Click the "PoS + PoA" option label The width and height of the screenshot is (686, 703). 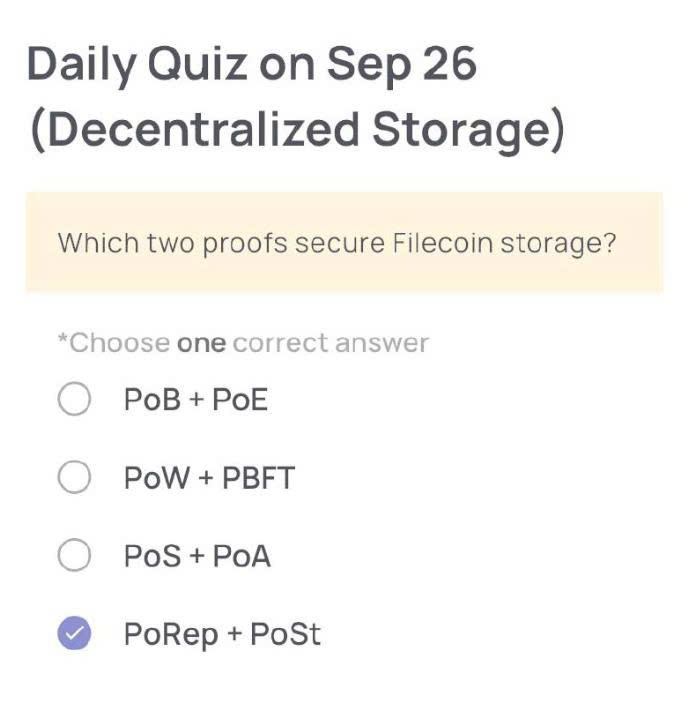197,556
